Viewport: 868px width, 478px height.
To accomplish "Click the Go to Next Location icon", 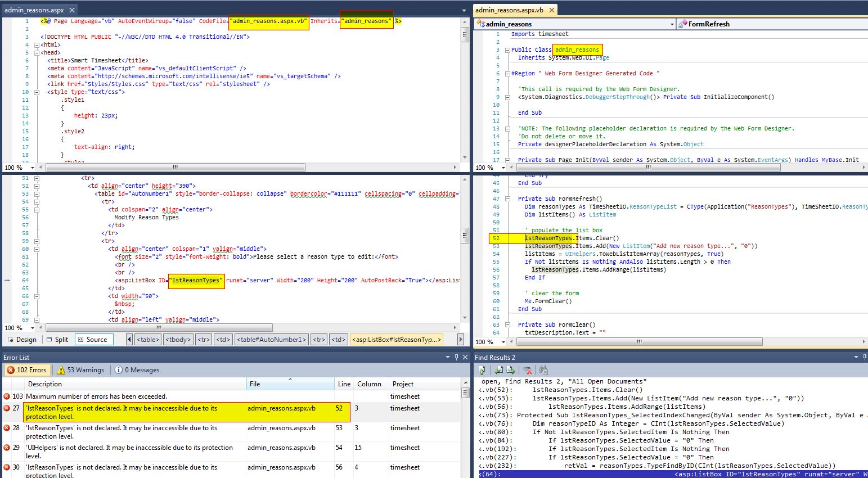I will point(511,370).
